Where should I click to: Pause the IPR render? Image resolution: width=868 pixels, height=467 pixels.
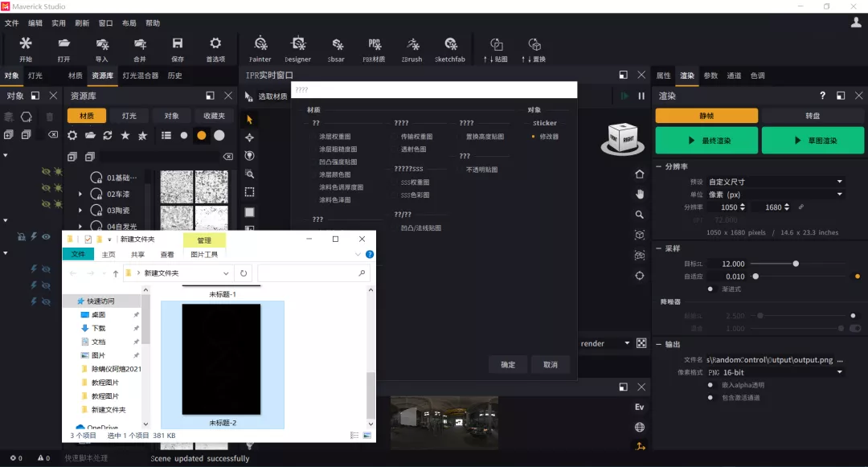(641, 96)
